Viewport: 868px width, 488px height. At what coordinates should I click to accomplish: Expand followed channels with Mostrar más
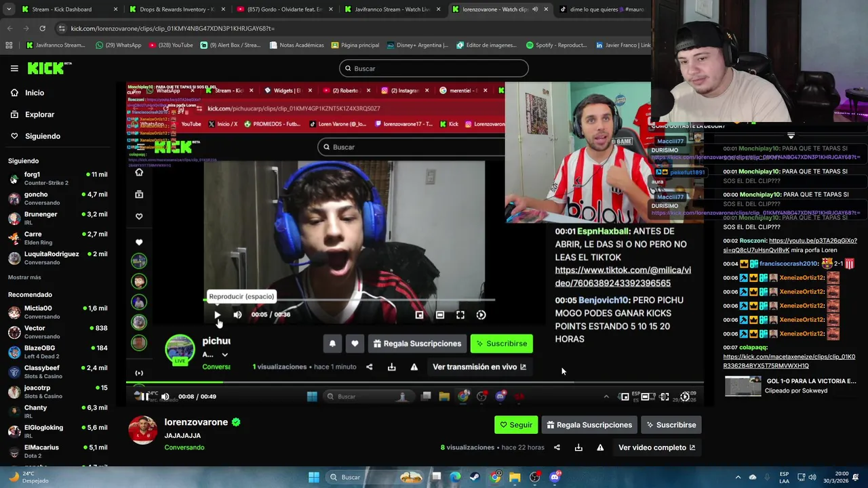24,277
